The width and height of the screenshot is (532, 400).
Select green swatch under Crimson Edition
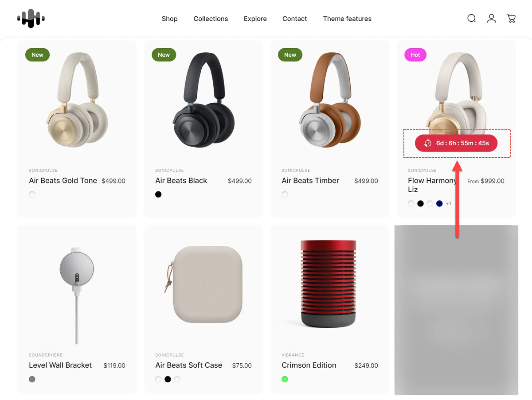tap(285, 379)
